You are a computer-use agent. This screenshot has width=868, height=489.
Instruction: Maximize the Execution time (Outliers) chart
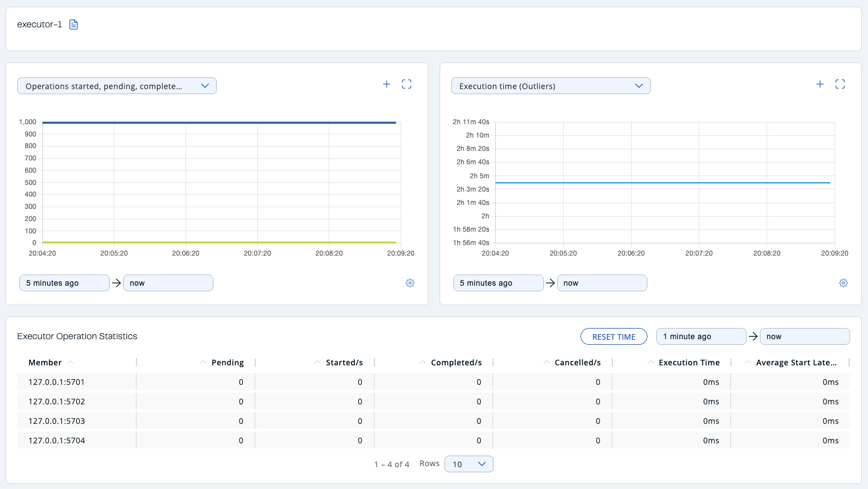(840, 84)
